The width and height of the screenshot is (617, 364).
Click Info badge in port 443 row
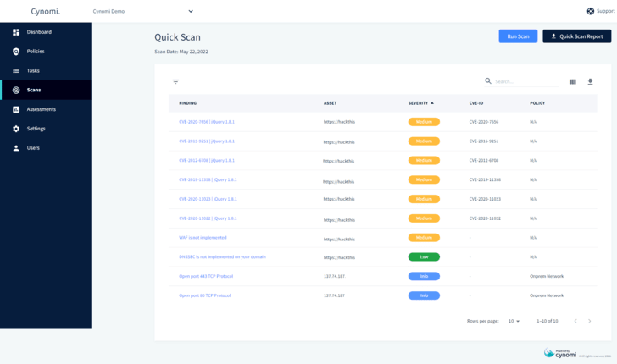coord(424,276)
